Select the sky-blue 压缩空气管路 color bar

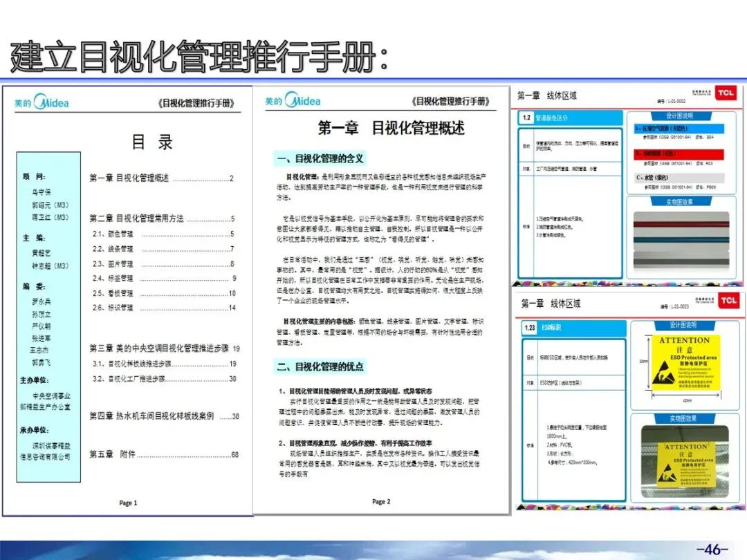[679, 129]
